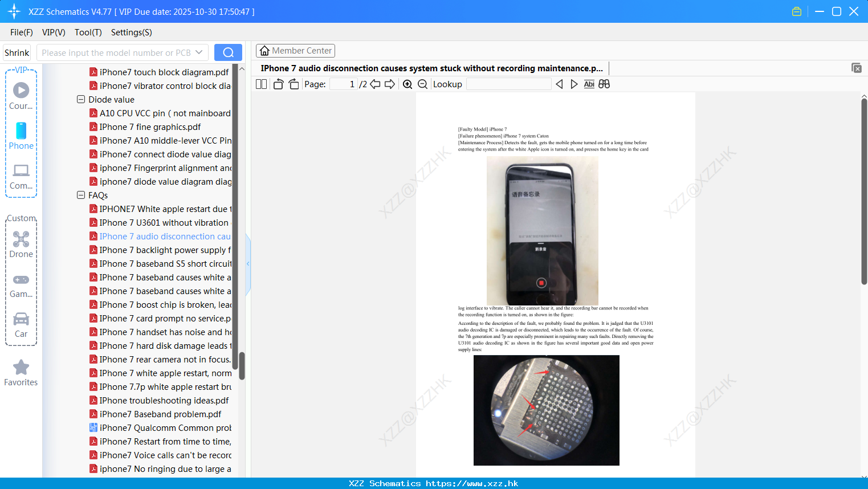Zoom in on the PDF
The height and width of the screenshot is (489, 868).
(x=407, y=84)
